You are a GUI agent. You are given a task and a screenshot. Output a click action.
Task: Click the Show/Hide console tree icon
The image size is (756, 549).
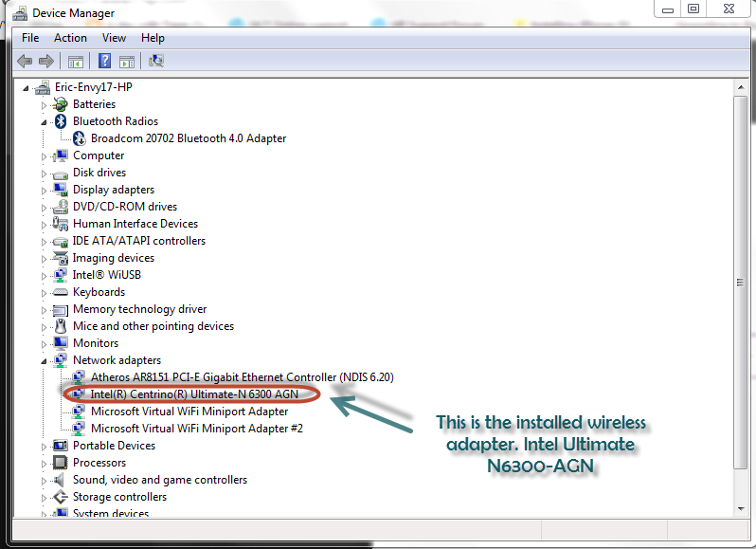(x=76, y=62)
